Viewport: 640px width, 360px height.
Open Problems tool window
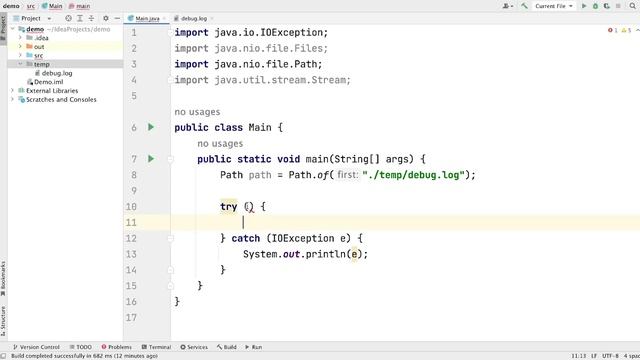tap(117, 347)
